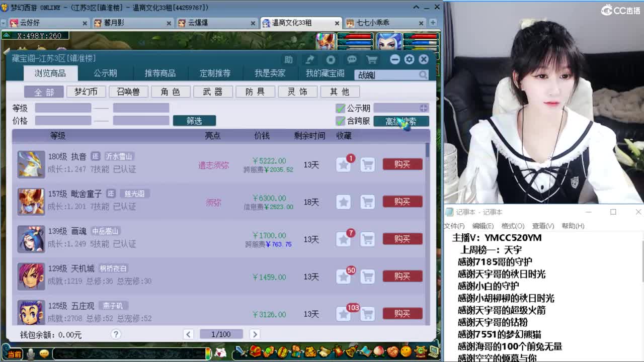The image size is (644, 362).
Task: Open the chat emoji bubble in bottom bar
Action: [44, 354]
